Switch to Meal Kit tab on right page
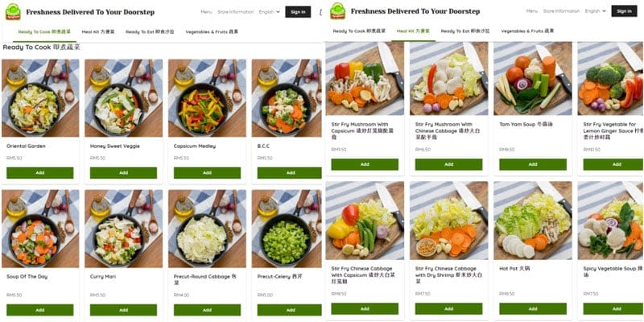 point(413,31)
